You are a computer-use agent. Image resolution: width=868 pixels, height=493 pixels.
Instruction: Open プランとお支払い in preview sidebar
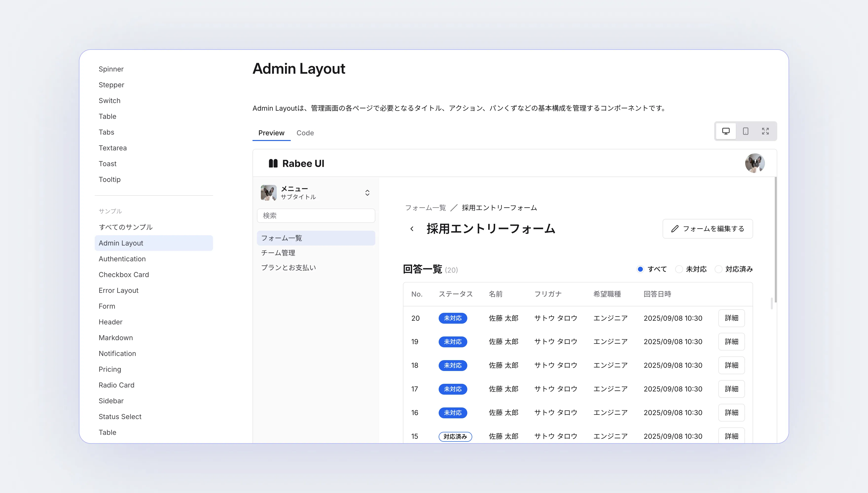click(x=316, y=267)
